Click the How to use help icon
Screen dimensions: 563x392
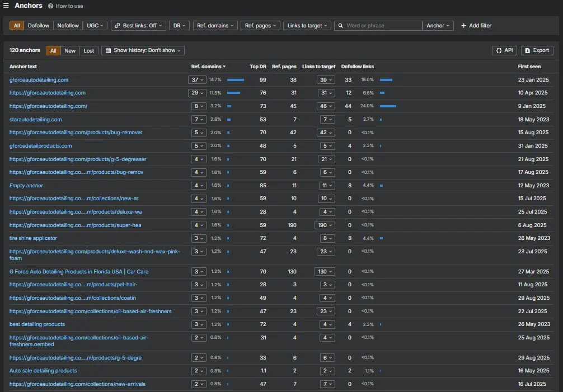50,6
